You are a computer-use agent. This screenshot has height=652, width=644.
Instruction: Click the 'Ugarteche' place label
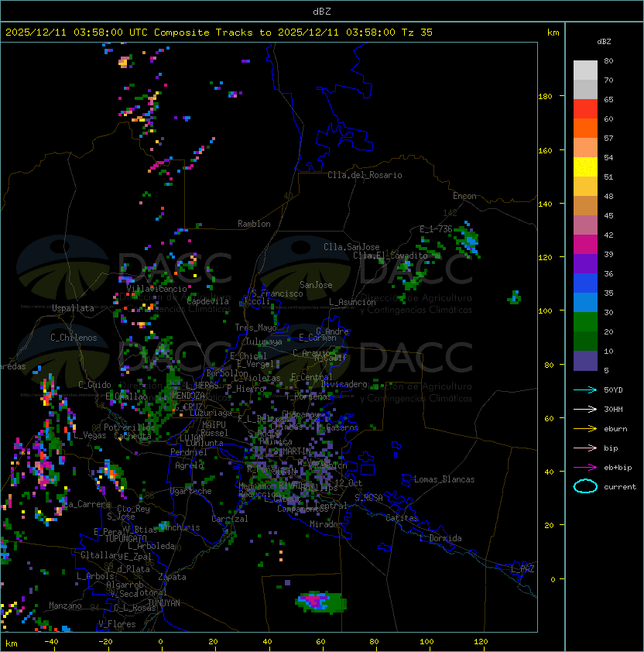191,491
